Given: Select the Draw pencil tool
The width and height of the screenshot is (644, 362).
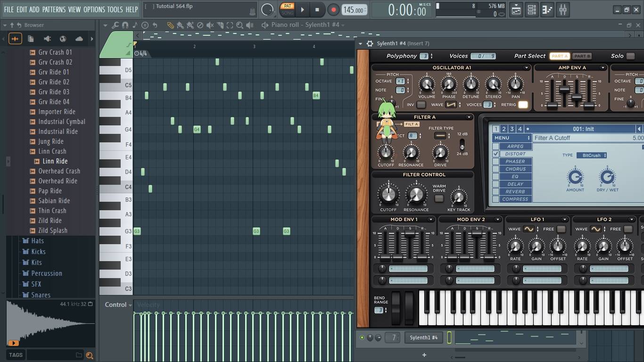Looking at the screenshot, I should click(170, 25).
